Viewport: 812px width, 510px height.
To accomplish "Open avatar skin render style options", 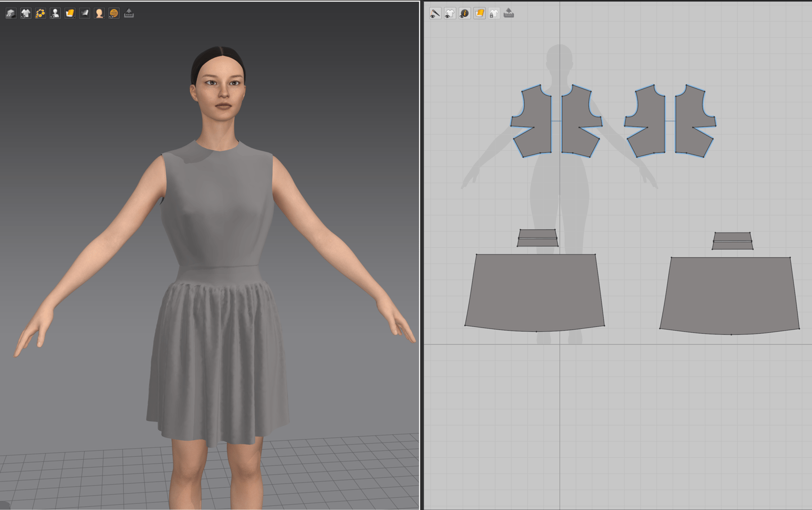I will [x=99, y=13].
